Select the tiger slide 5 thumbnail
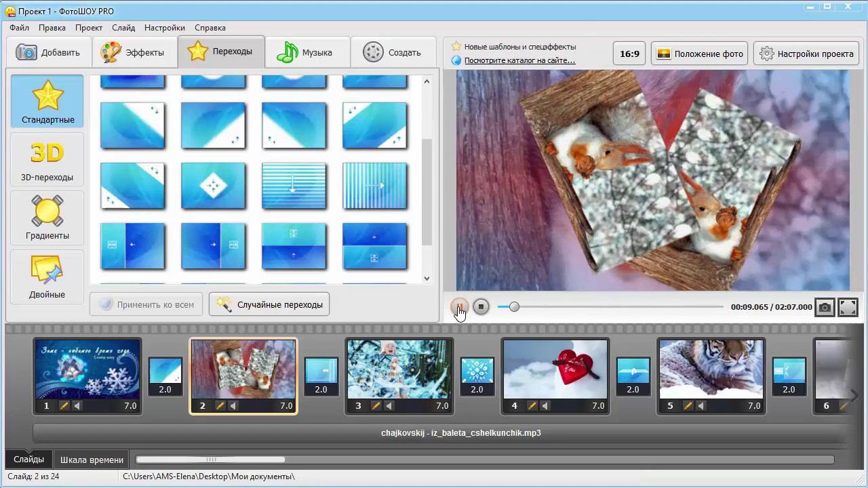The height and width of the screenshot is (488, 868). (711, 369)
